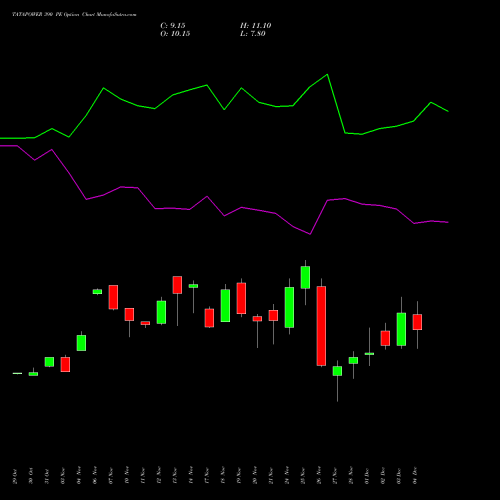Select the last red candle for 04 Dec
The image size is (500, 500).
(417, 322)
